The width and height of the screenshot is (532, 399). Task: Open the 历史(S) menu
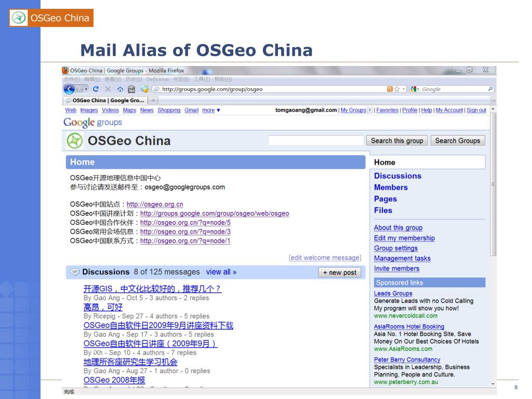click(x=134, y=79)
